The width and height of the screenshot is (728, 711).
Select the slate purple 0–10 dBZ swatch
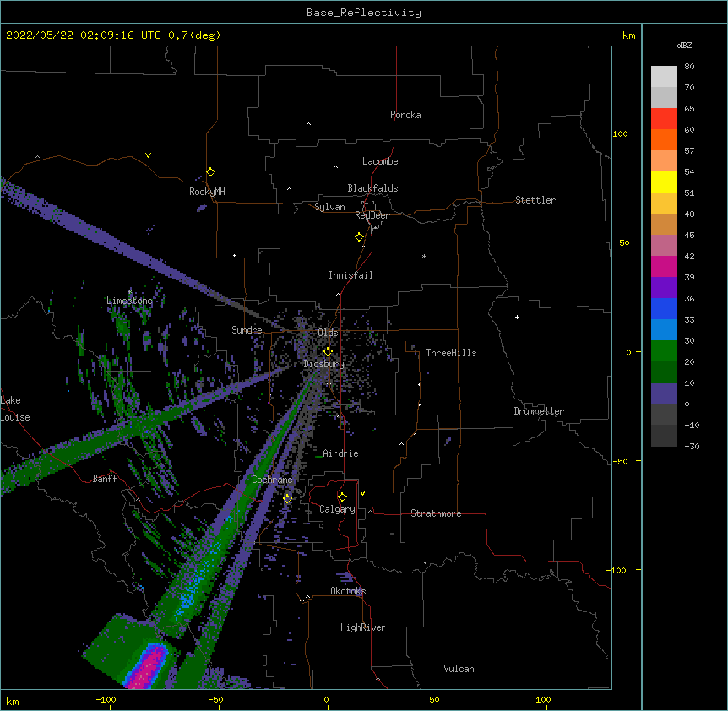coord(664,393)
